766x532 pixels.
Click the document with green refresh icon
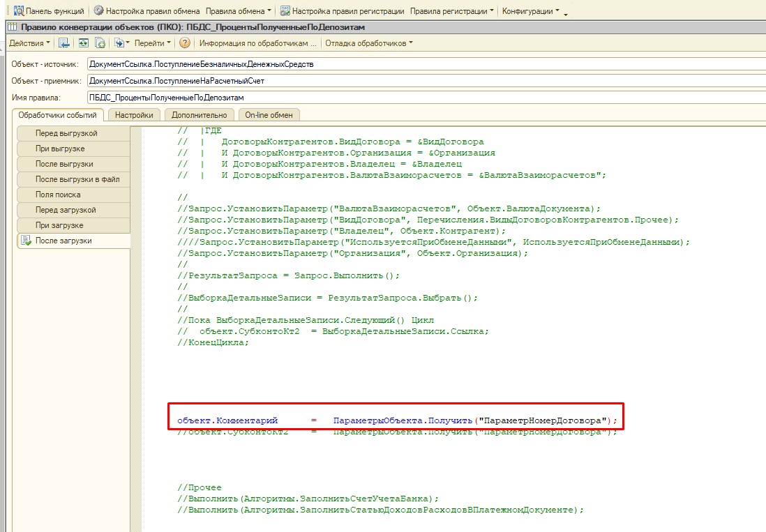point(100,43)
